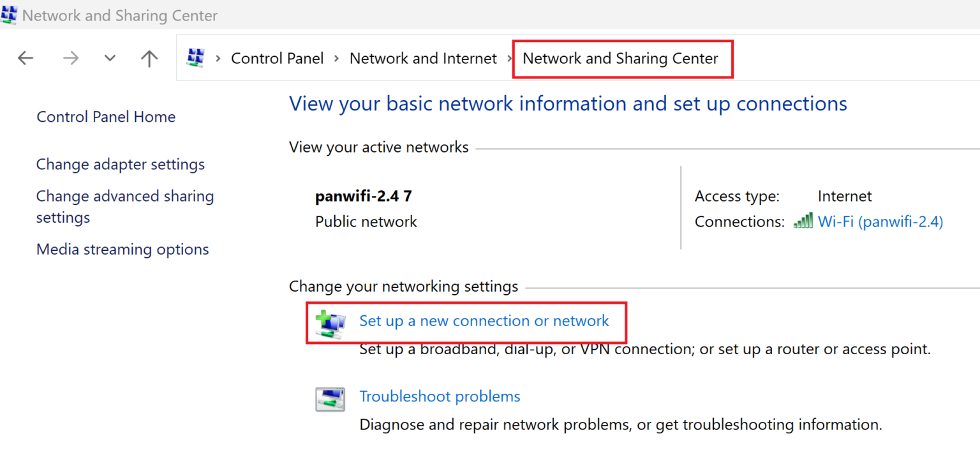This screenshot has width=980, height=471.
Task: Open the recent locations dropdown chevron
Action: [x=110, y=59]
